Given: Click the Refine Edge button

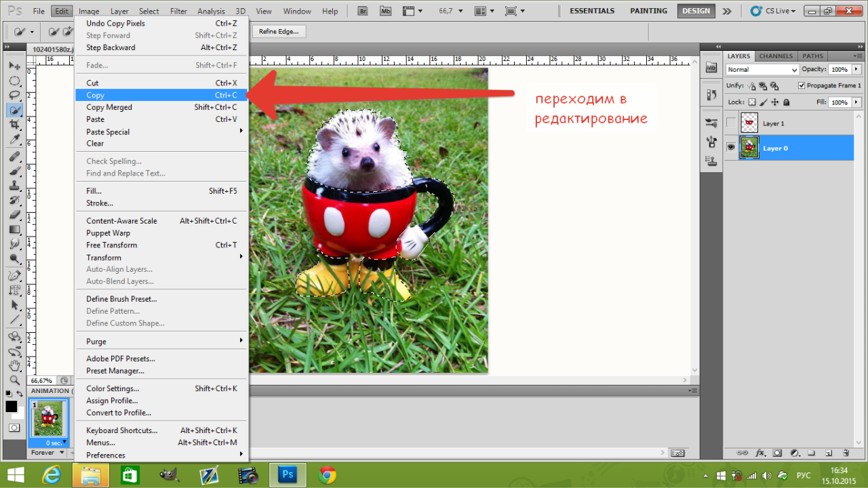Looking at the screenshot, I should 279,32.
